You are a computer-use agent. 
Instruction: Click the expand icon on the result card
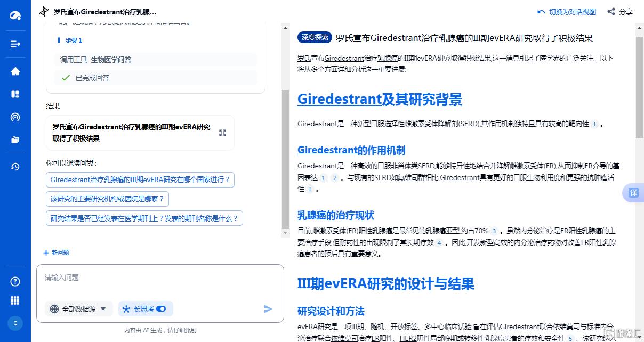pyautogui.click(x=222, y=133)
